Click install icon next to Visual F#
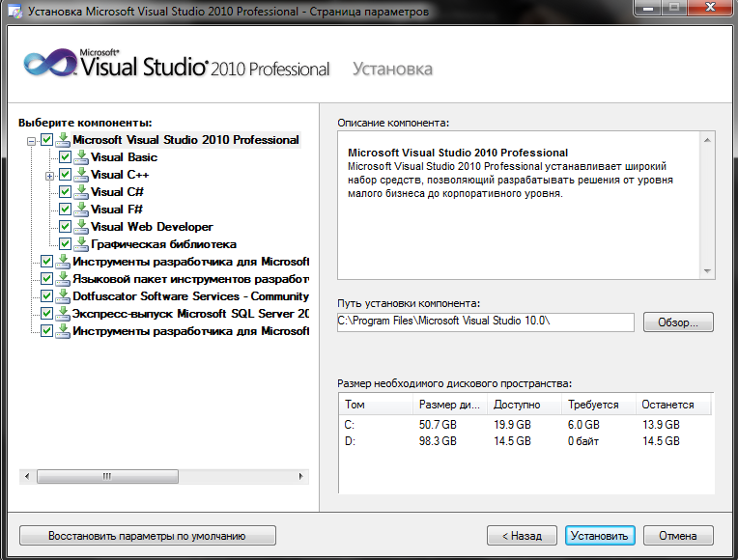The width and height of the screenshot is (738, 560). (81, 210)
